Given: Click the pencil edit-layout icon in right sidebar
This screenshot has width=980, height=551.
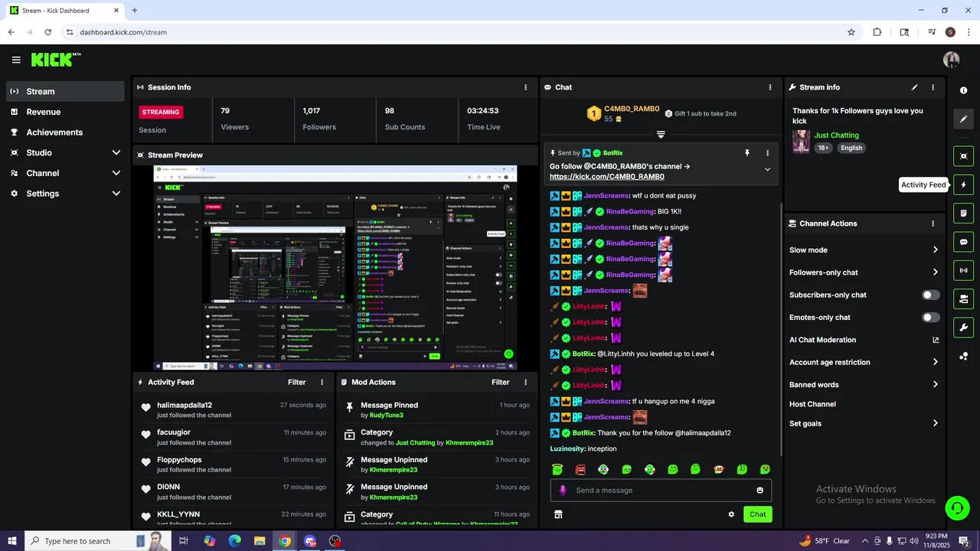Looking at the screenshot, I should pos(963,119).
